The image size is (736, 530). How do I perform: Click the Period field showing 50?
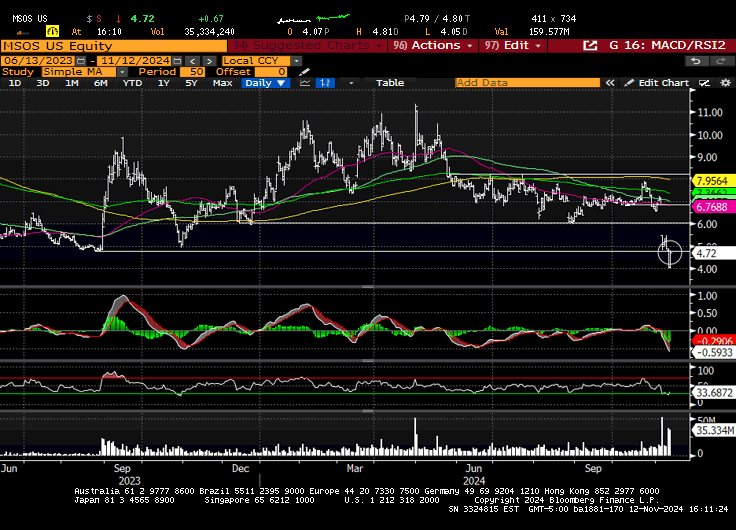pos(192,72)
